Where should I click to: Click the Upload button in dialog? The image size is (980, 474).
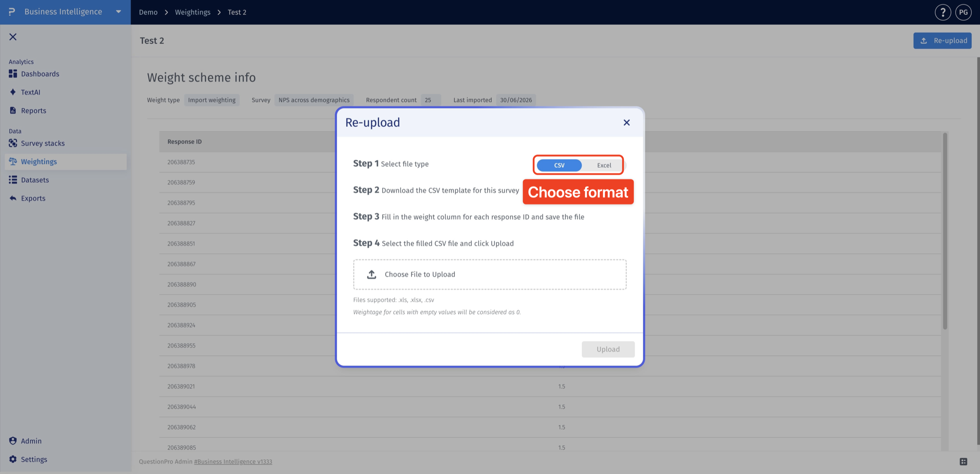(608, 349)
